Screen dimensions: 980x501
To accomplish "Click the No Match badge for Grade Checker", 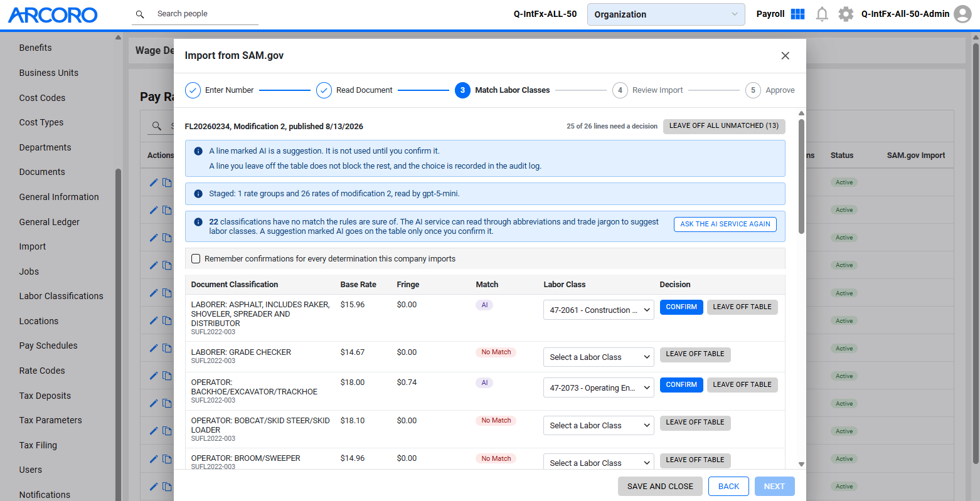I will pyautogui.click(x=496, y=352).
